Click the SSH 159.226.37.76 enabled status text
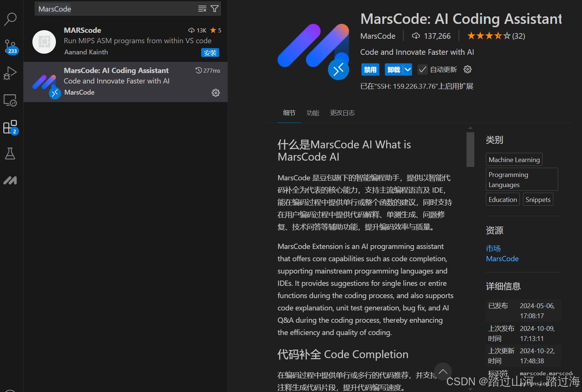This screenshot has width=582, height=392. 417,86
